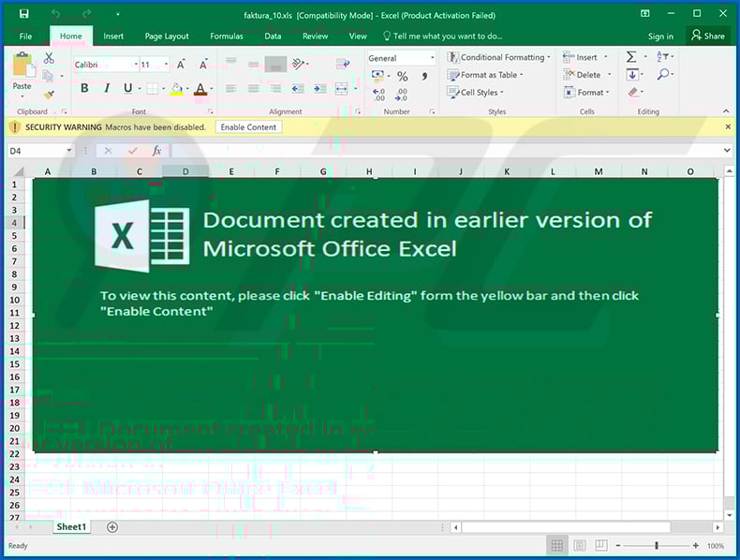This screenshot has width=740, height=560.
Task: Click the AutoSum sigma icon
Action: [x=631, y=57]
